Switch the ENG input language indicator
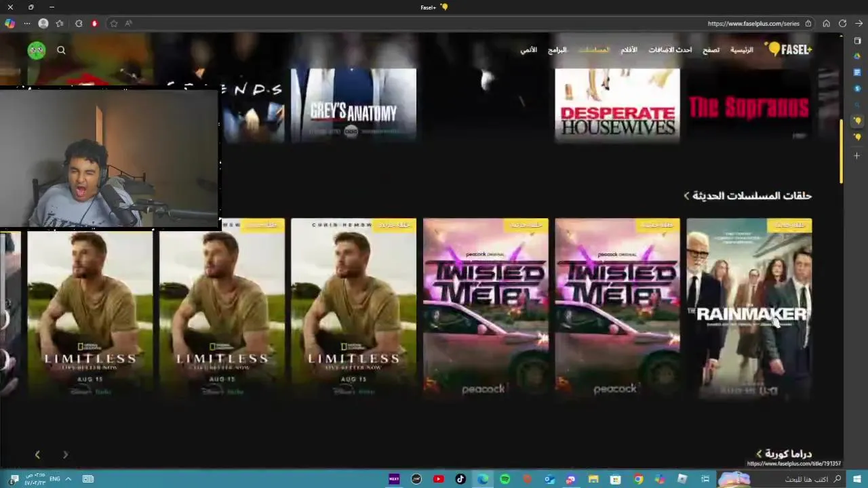Viewport: 868px width, 488px height. [55, 479]
